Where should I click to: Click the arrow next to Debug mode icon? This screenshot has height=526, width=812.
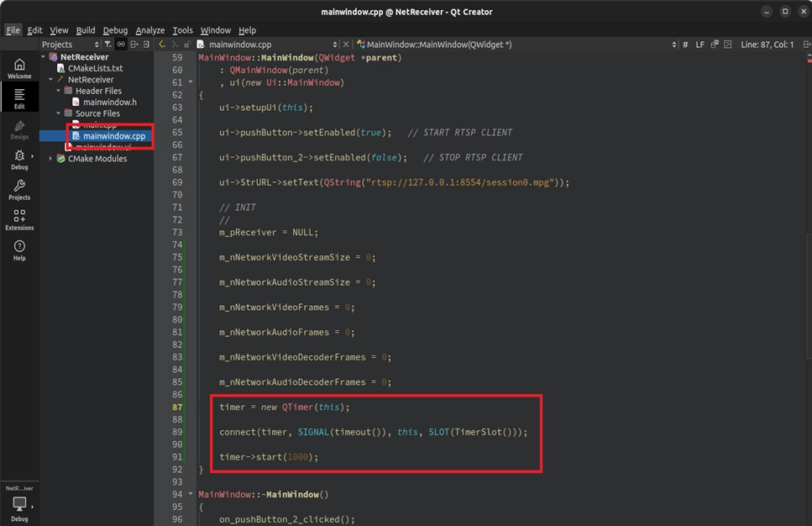[x=32, y=156]
